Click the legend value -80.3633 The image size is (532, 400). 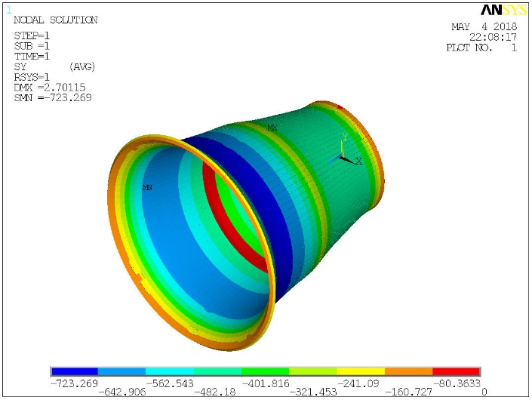[457, 383]
